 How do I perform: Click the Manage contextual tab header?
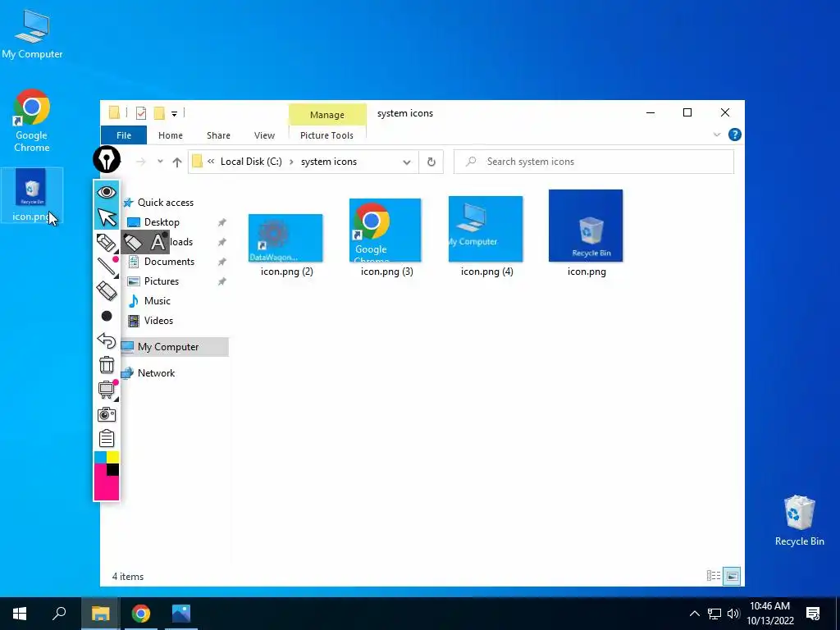327,115
